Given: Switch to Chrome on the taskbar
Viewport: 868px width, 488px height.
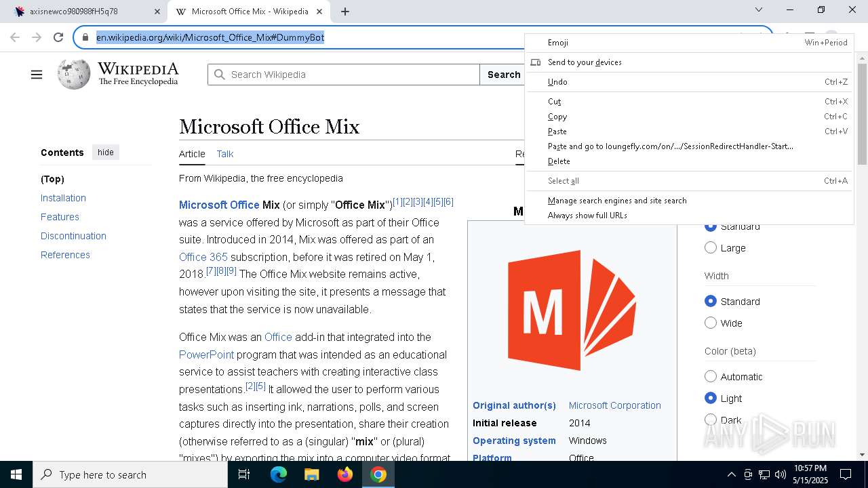Looking at the screenshot, I should (378, 474).
